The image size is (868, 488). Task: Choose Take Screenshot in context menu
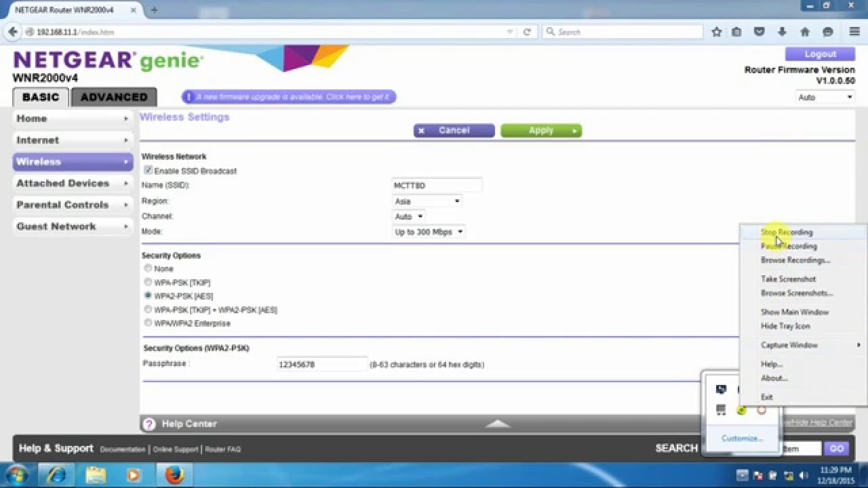(x=803, y=279)
